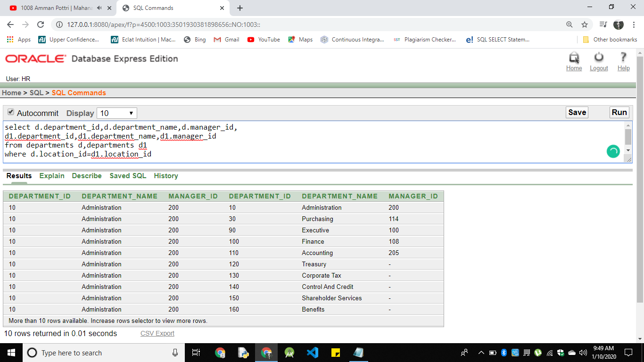Open Sticky Notes from taskbar

coord(336,353)
